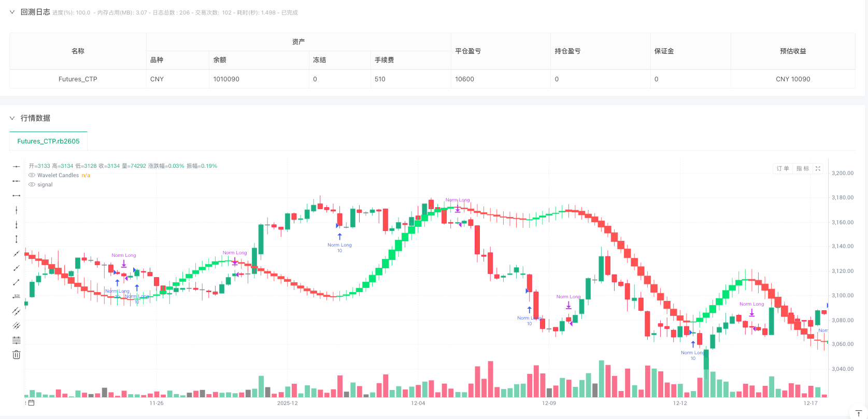Open the price measurement tool with 123 label
The height and width of the screenshot is (419, 868).
click(16, 295)
